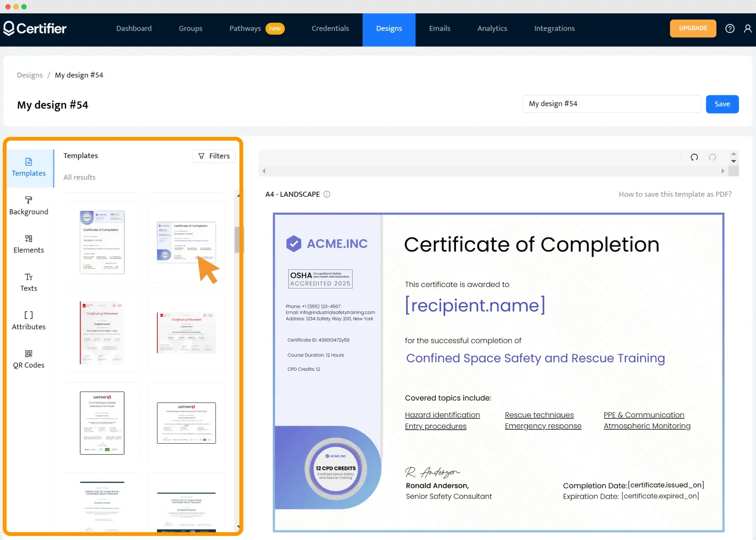This screenshot has width=756, height=540.
Task: Click the macOS red close window dot
Action: click(8, 6)
